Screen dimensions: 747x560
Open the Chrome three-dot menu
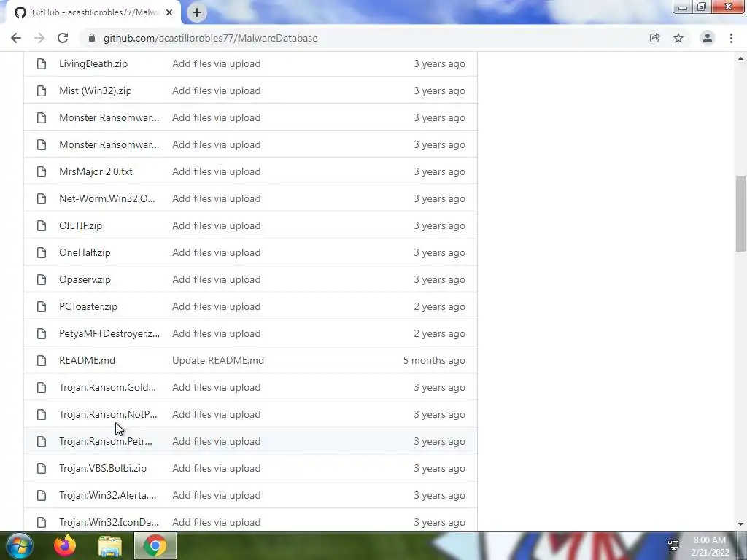tap(731, 38)
